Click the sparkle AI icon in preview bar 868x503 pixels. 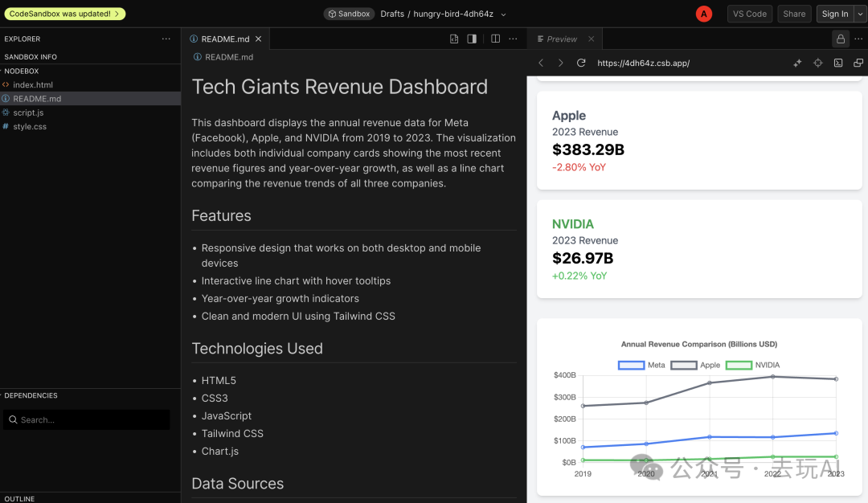[798, 63]
